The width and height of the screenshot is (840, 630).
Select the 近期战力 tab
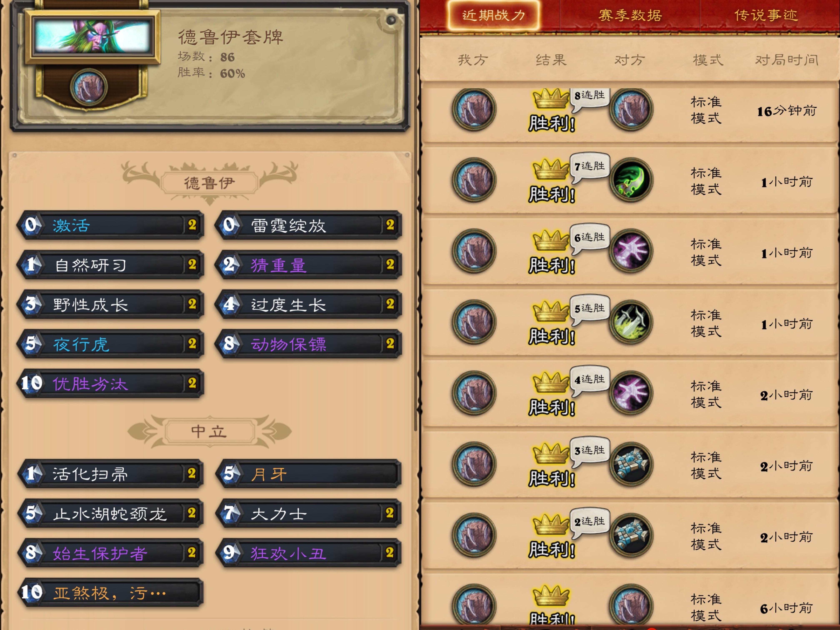[494, 15]
